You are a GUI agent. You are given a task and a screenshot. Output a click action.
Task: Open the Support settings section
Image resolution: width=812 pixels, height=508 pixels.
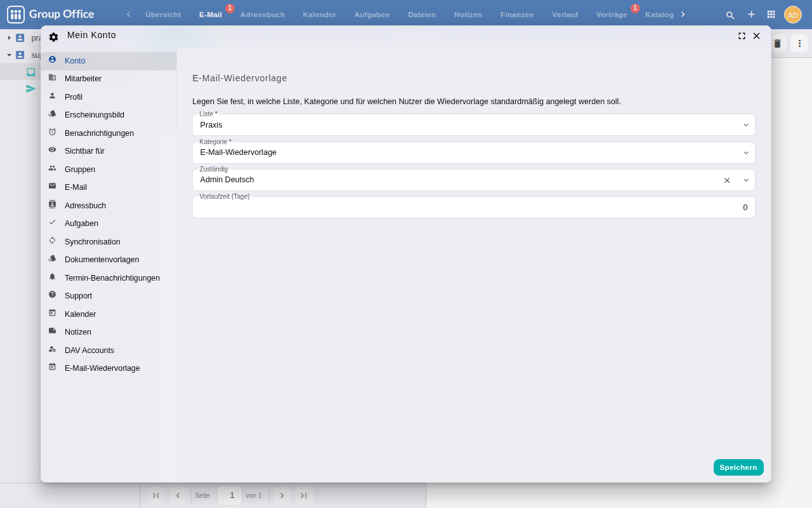click(x=108, y=296)
